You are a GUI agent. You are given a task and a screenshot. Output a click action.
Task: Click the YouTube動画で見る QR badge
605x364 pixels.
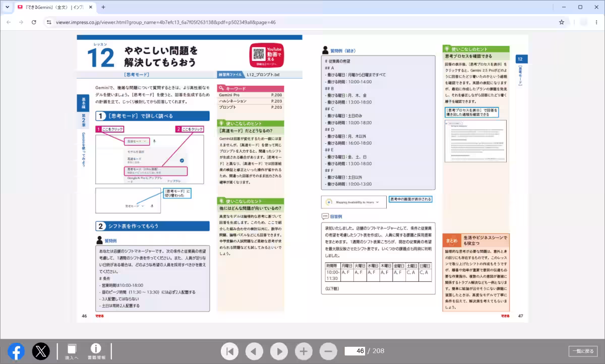point(267,55)
